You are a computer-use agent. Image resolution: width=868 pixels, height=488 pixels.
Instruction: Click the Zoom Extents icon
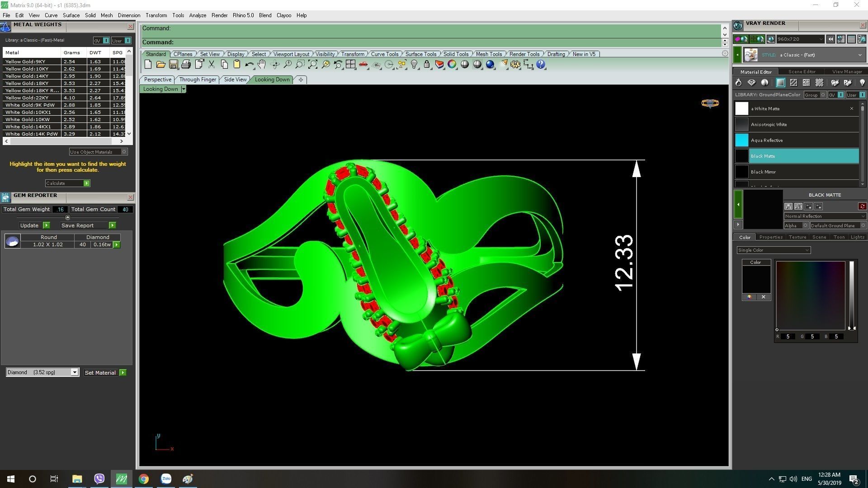(313, 65)
